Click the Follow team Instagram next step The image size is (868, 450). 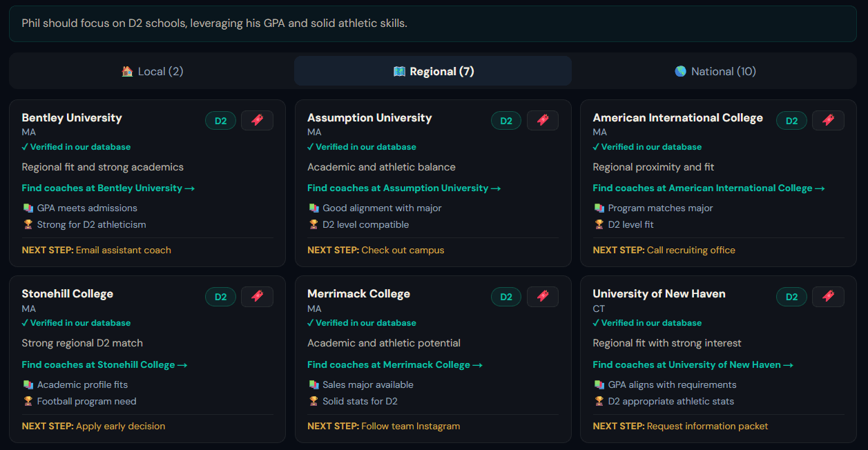[x=411, y=426]
